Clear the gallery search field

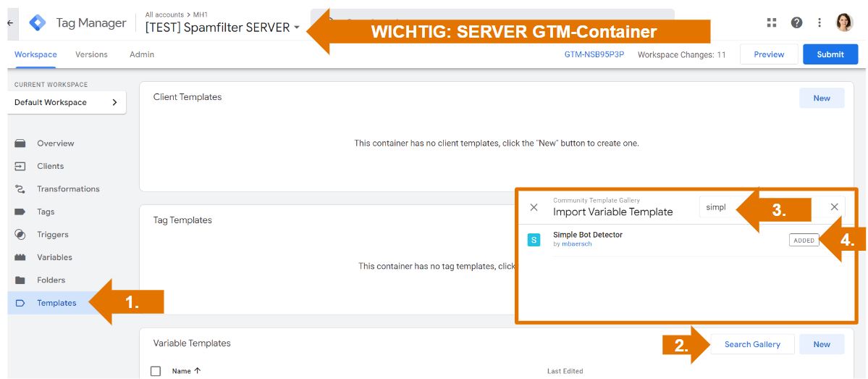pos(834,207)
